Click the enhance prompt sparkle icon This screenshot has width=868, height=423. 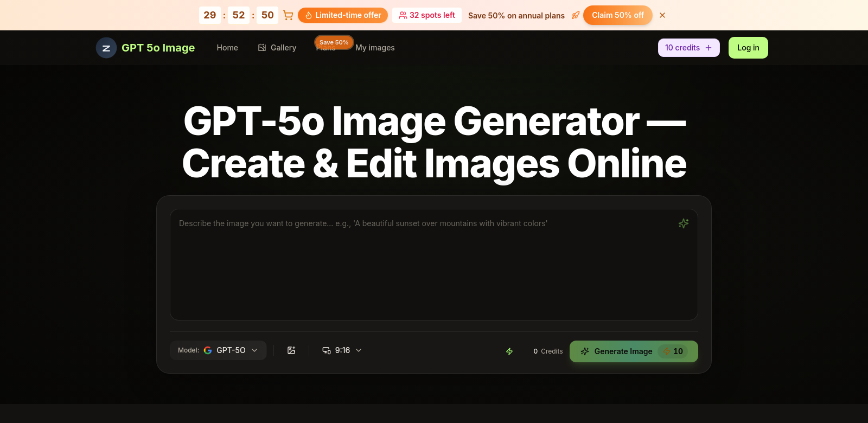tap(684, 223)
